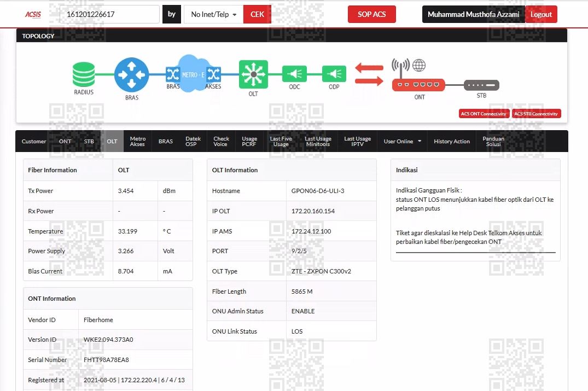Open the Datek OSP tab
Image resolution: width=588 pixels, height=391 pixels.
[x=193, y=141]
